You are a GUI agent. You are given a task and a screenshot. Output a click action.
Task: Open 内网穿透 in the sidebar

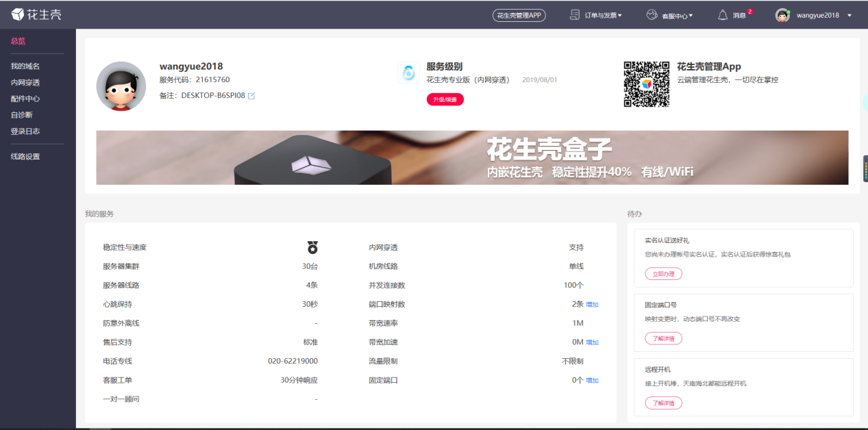pyautogui.click(x=25, y=82)
